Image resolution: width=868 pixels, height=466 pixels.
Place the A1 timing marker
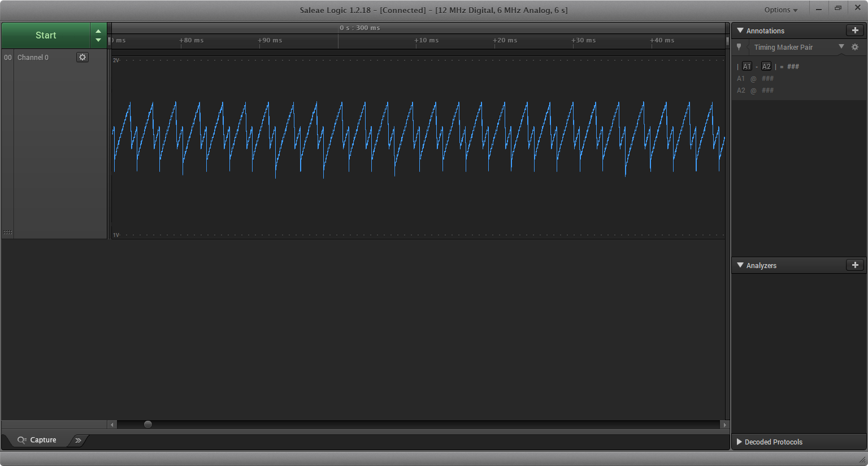click(747, 67)
